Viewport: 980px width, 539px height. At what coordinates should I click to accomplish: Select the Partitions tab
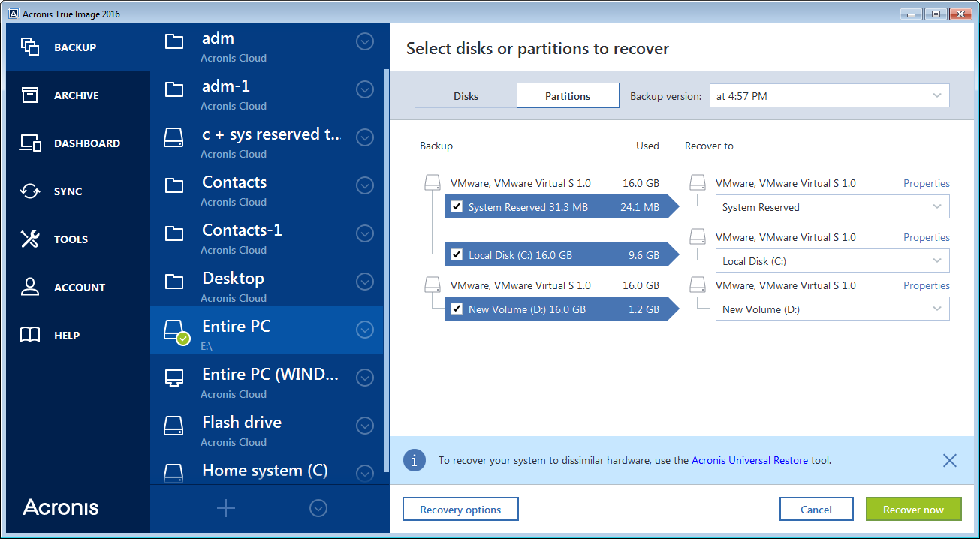[568, 96]
